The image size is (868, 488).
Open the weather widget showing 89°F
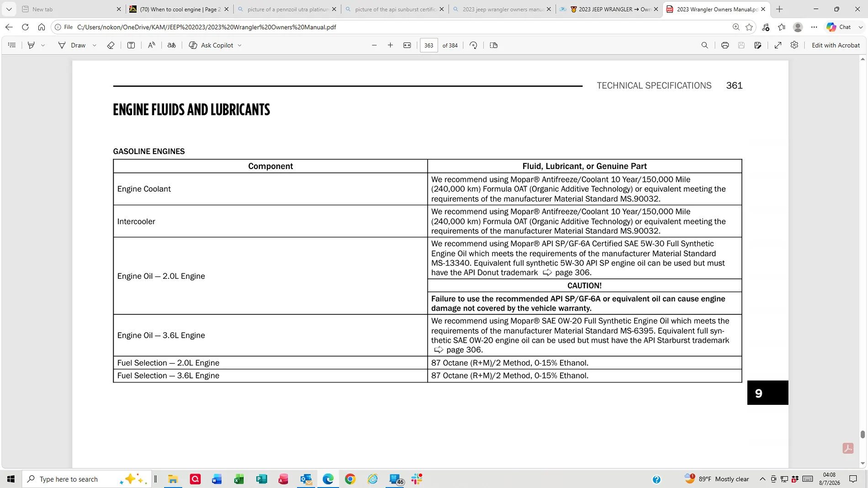tap(717, 479)
